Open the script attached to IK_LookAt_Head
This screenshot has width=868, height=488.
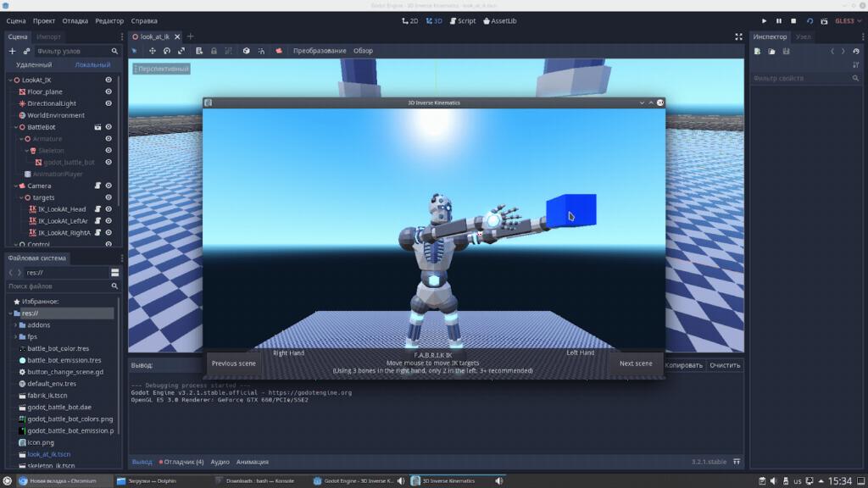97,209
